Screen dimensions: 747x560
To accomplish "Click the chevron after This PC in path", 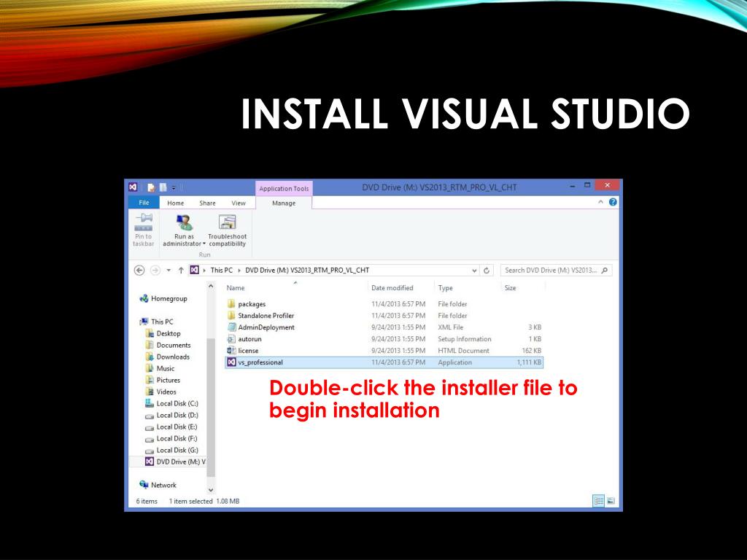I will (x=239, y=271).
